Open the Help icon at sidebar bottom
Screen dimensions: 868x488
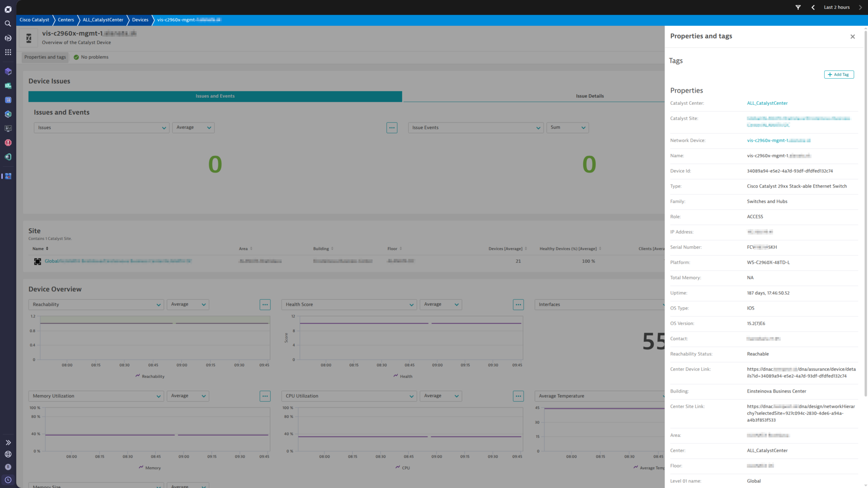(8, 454)
